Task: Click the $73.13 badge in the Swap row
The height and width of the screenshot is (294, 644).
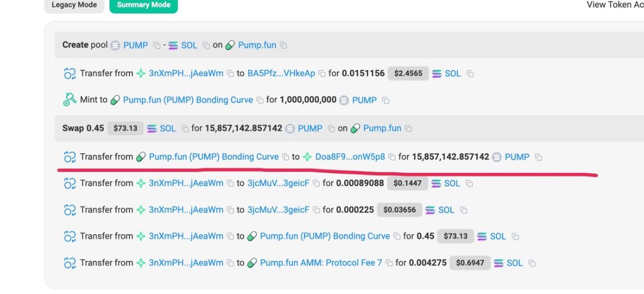Action: (126, 128)
